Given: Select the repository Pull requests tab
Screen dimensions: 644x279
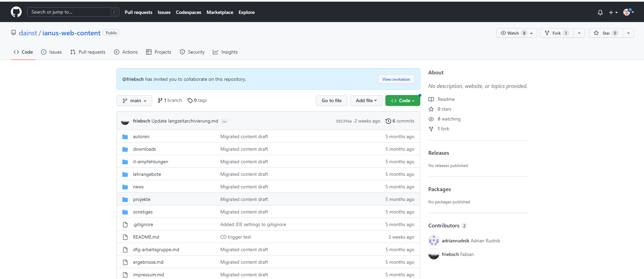Looking at the screenshot, I should click(88, 52).
